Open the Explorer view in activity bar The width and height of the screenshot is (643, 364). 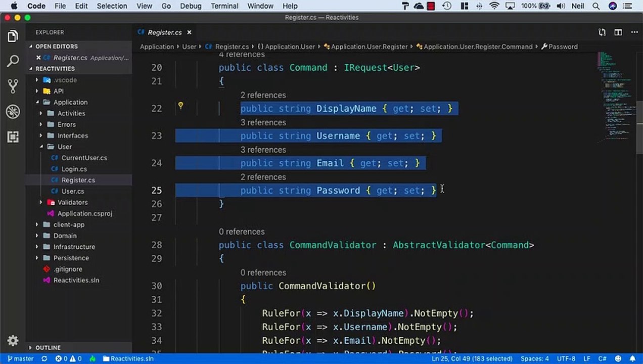coord(13,36)
